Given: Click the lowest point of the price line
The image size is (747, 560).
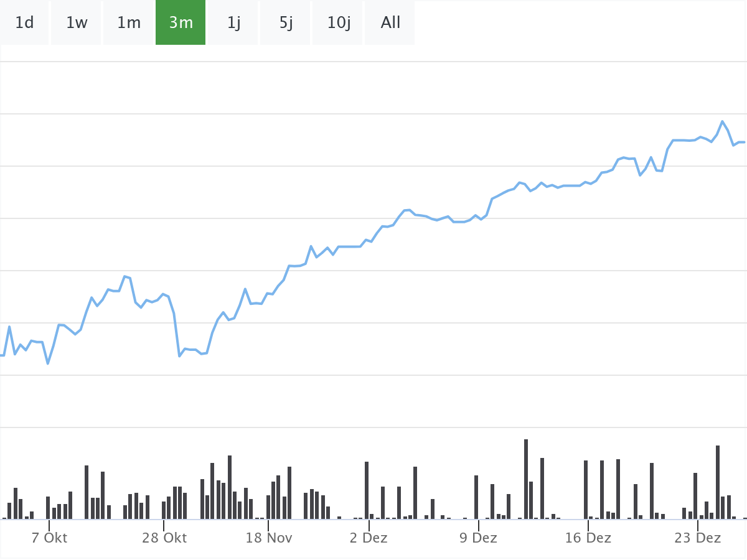Looking at the screenshot, I should click(x=48, y=363).
